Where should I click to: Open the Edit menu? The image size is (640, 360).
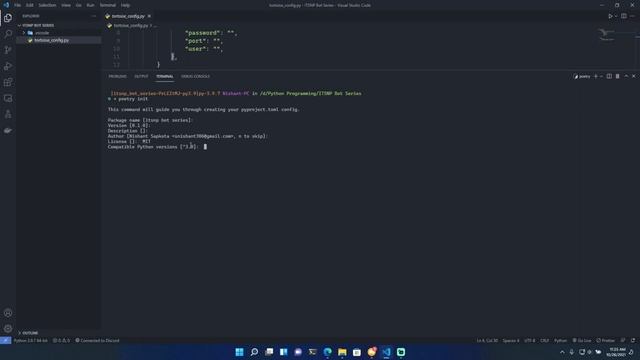pos(30,5)
